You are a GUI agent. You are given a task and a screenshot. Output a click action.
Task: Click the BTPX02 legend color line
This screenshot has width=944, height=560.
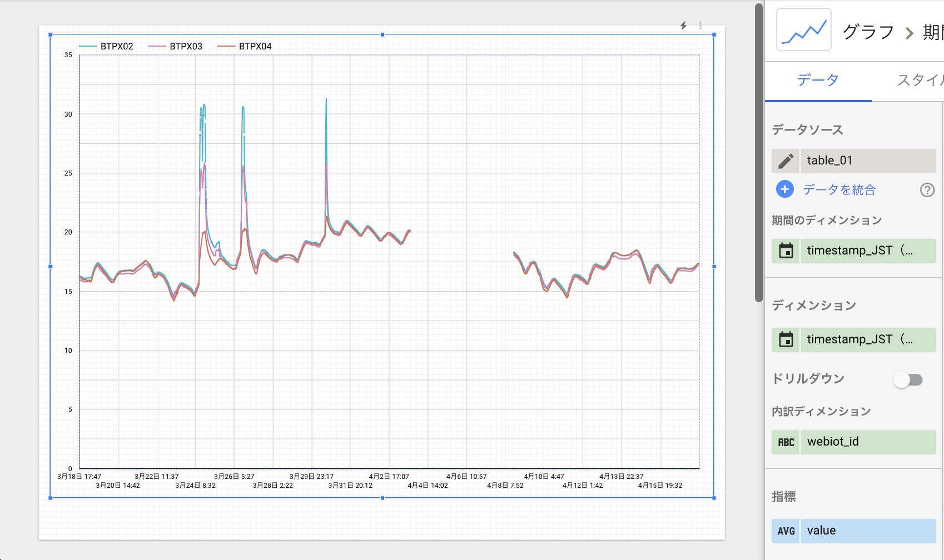tap(88, 47)
